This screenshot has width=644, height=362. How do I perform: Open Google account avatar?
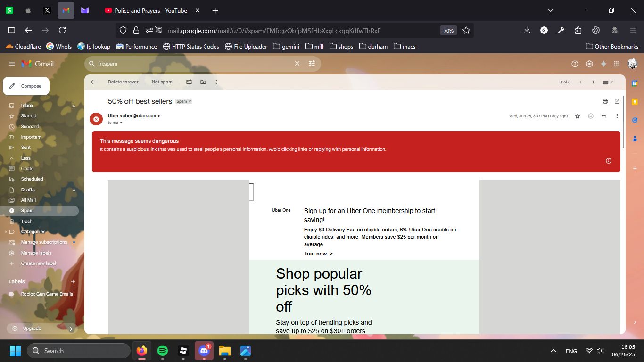[x=633, y=64]
